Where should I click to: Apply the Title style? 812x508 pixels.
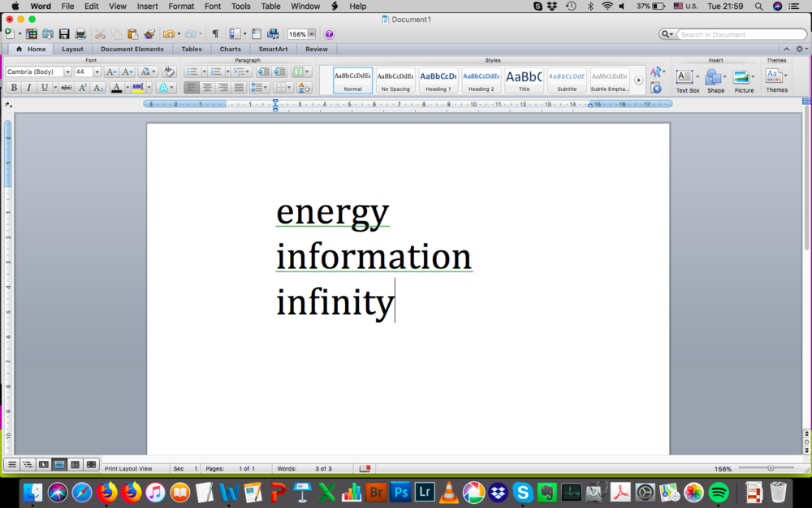(x=524, y=80)
